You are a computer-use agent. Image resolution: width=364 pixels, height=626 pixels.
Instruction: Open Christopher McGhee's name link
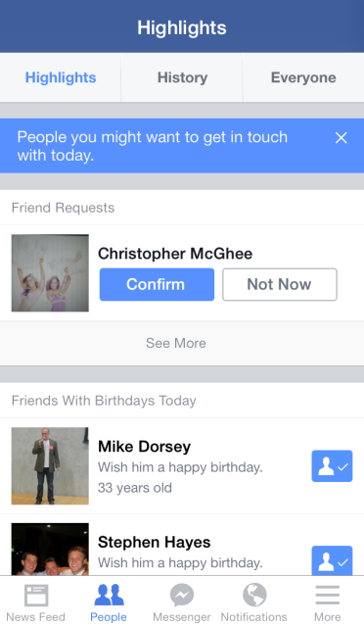[x=175, y=254]
